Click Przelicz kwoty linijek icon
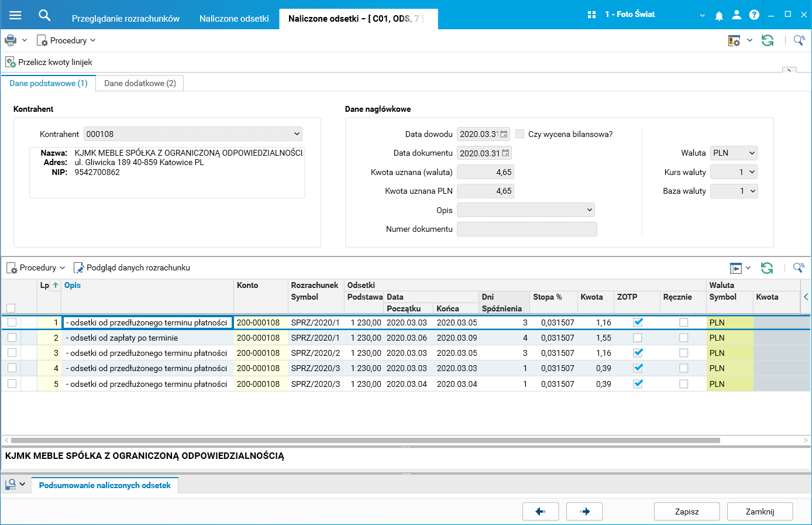The height and width of the screenshot is (525, 812). [11, 62]
